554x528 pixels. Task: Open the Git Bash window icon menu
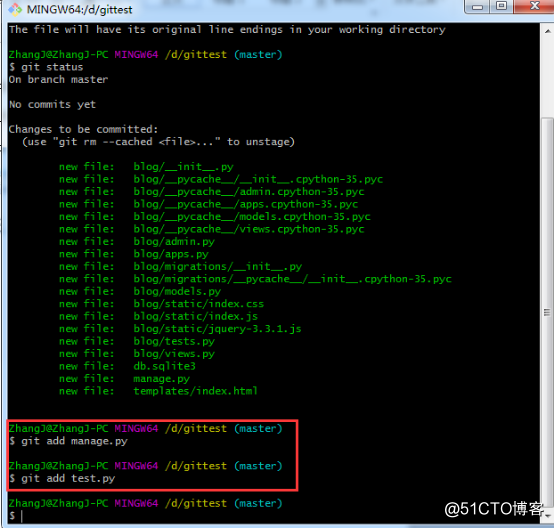[x=15, y=10]
